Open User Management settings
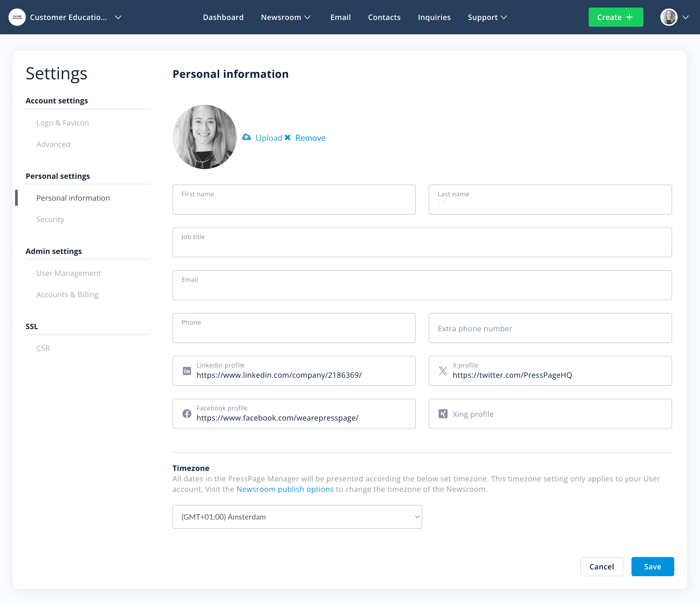700x602 pixels. (68, 273)
